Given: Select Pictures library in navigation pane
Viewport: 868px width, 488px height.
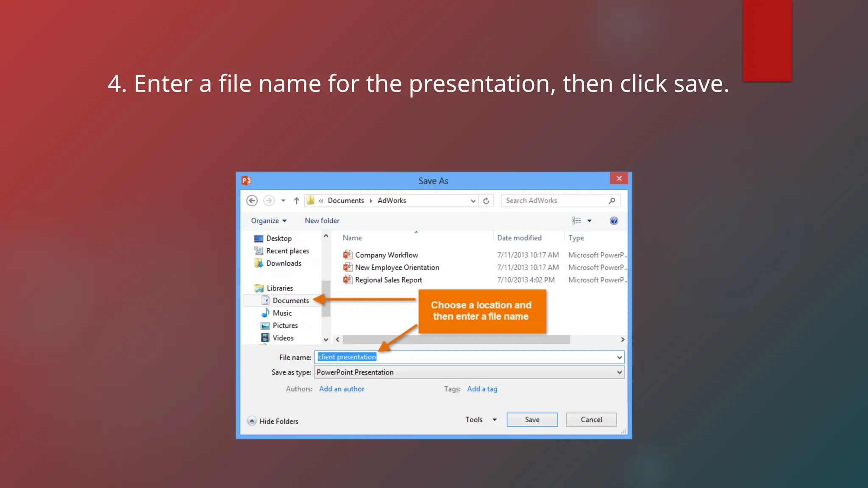Looking at the screenshot, I should tap(285, 325).
